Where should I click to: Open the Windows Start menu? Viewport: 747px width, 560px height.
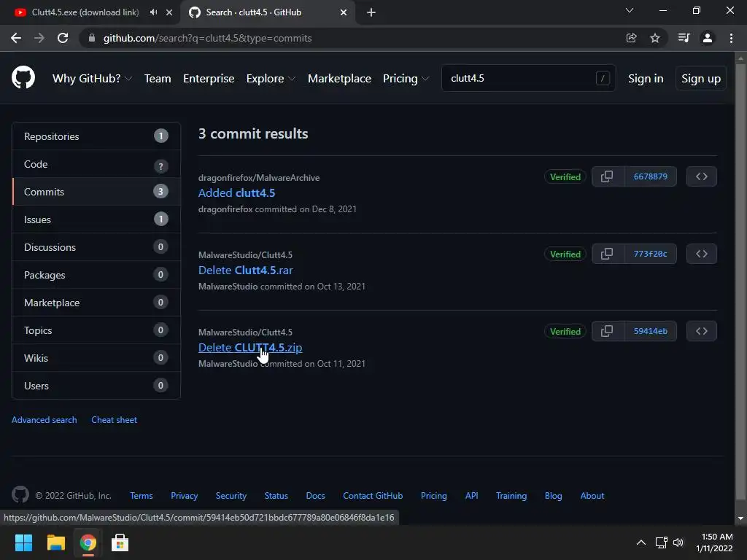[23, 542]
